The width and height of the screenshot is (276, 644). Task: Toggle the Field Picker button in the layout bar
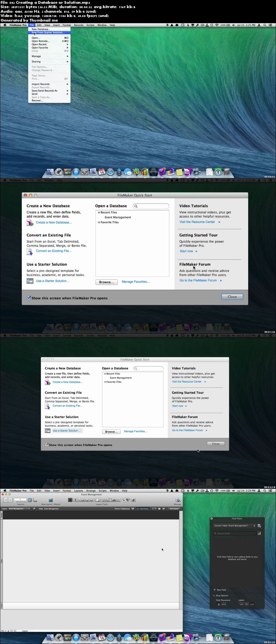[143, 509]
